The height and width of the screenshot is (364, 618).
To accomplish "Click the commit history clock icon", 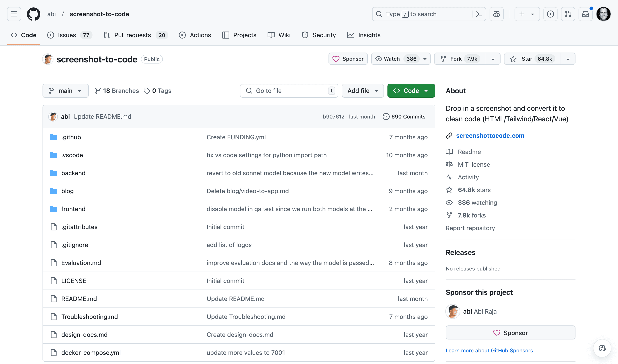I will [x=386, y=117].
